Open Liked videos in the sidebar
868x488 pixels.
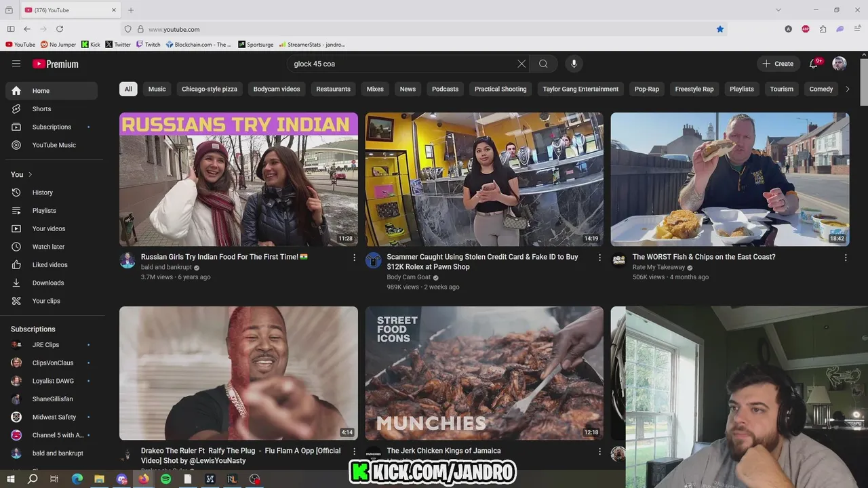pos(52,265)
